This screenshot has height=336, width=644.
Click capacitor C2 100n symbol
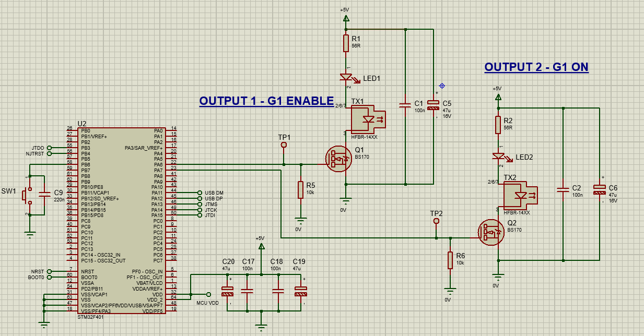point(563,189)
